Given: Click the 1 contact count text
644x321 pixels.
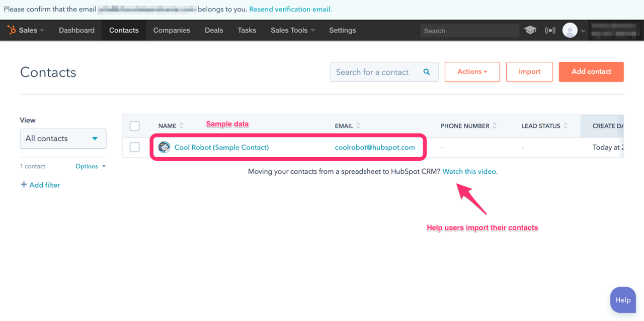Looking at the screenshot, I should tap(33, 166).
